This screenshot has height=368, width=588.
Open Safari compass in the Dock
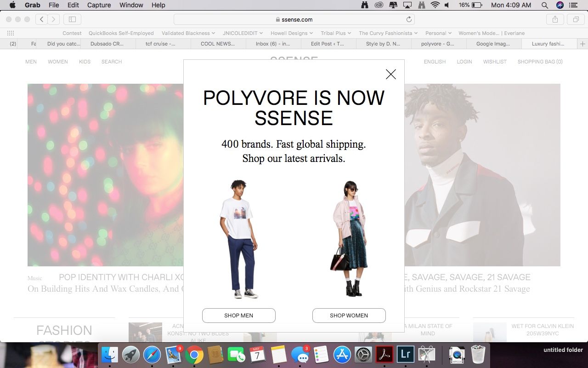click(x=152, y=355)
